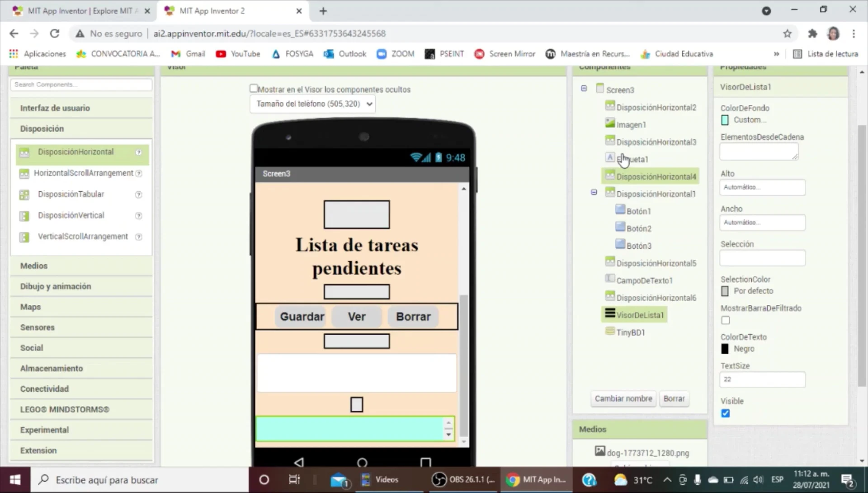The height and width of the screenshot is (493, 868).
Task: Open a new browser tab
Action: click(323, 11)
